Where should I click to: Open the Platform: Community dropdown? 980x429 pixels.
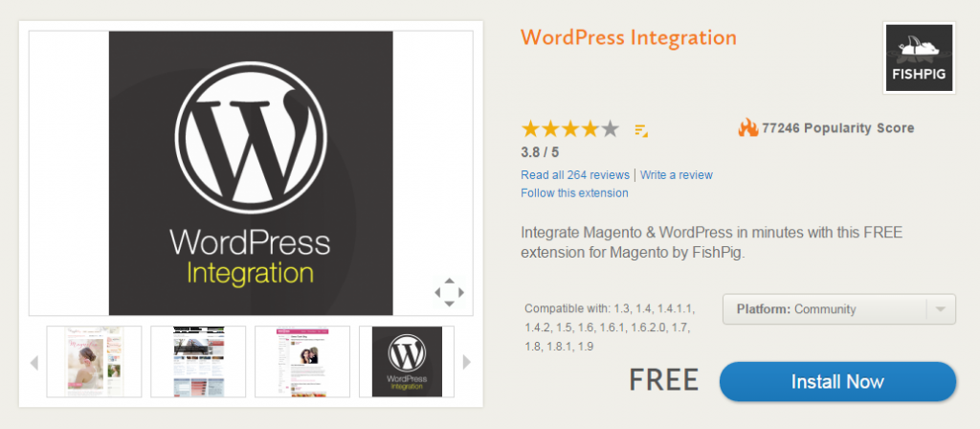point(838,309)
